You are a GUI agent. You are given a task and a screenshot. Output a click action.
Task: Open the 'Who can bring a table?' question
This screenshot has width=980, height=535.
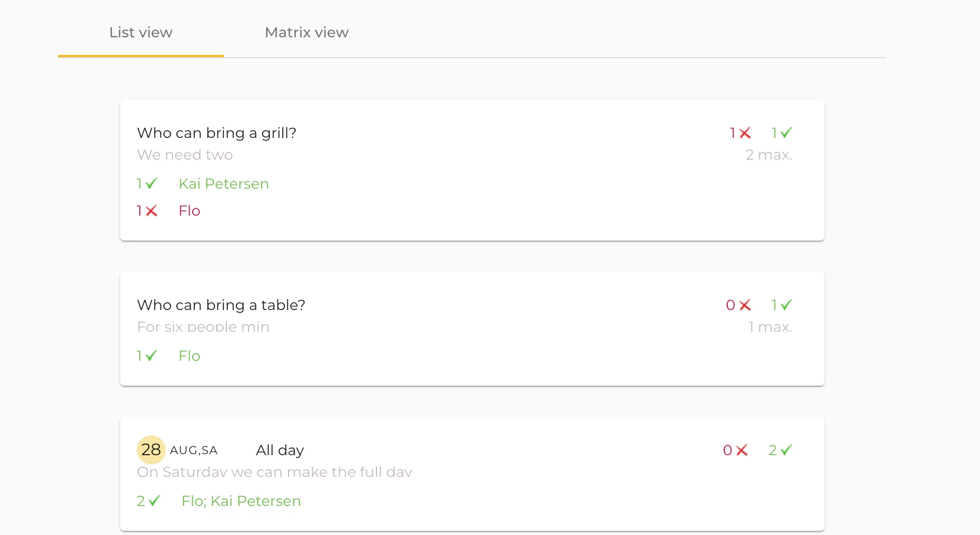(x=221, y=305)
